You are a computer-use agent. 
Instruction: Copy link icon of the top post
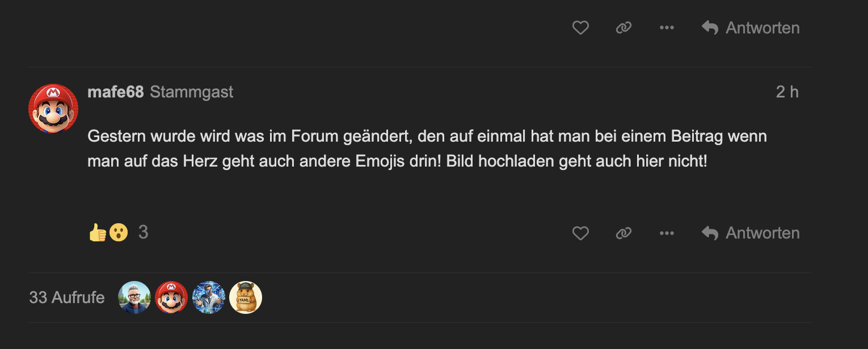[x=623, y=28]
